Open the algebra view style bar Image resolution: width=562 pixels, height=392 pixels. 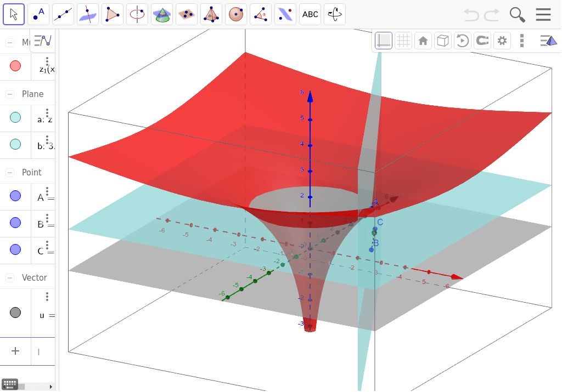click(43, 41)
